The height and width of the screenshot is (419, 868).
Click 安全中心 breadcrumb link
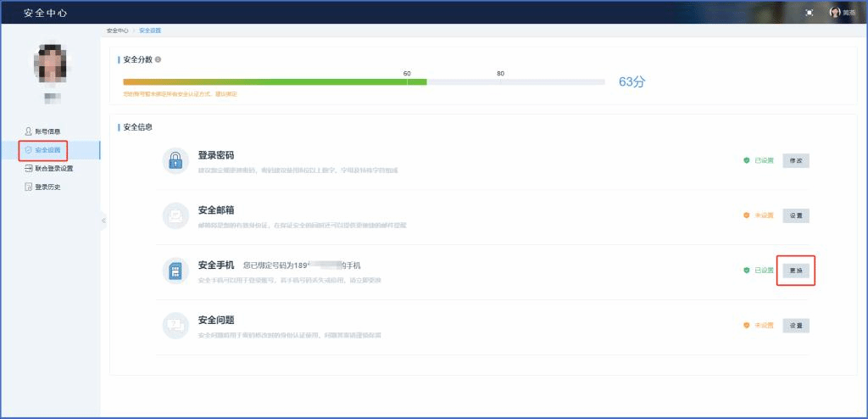pos(117,31)
